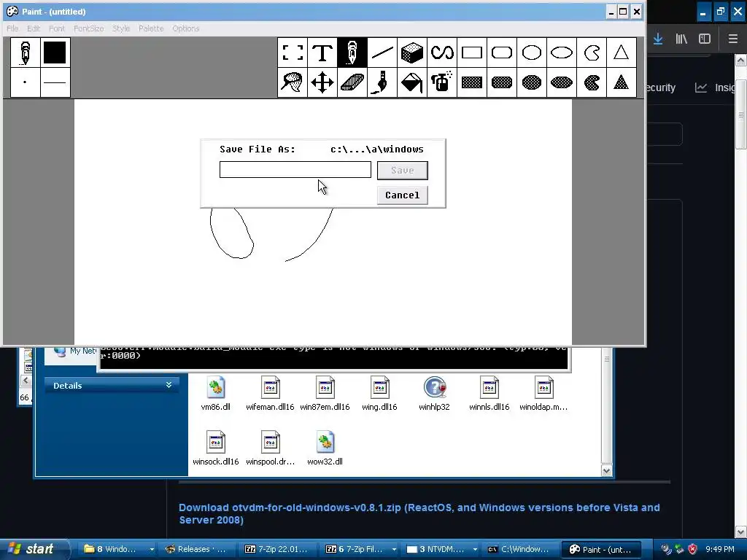Select the Pencil tool in Paint toolbar
747x560 pixels.
[x=352, y=52]
